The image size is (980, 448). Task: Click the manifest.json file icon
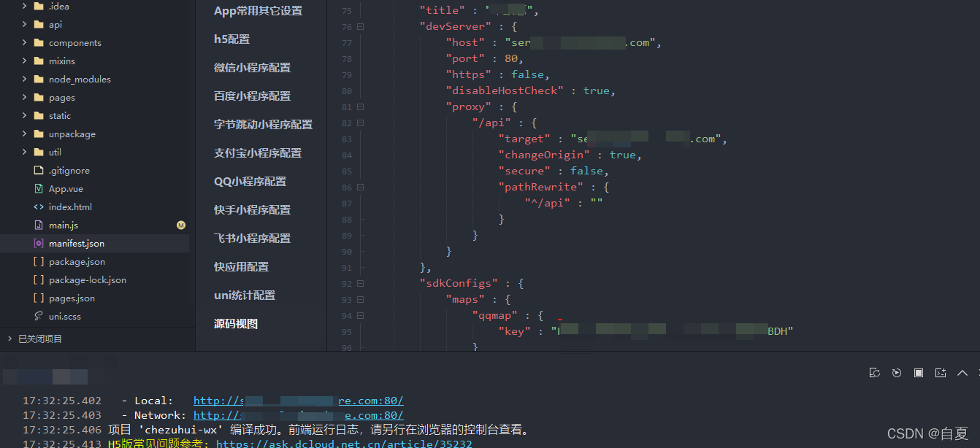click(39, 244)
